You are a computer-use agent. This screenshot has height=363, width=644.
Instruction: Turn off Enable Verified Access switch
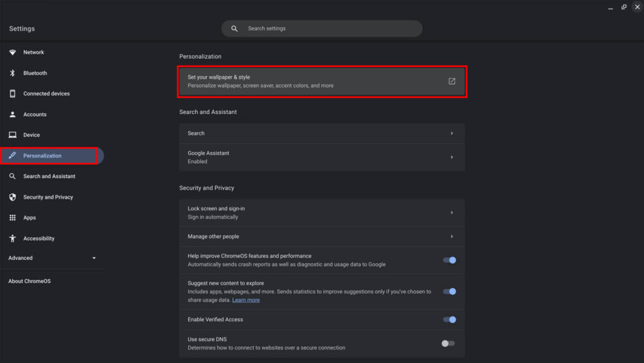449,319
